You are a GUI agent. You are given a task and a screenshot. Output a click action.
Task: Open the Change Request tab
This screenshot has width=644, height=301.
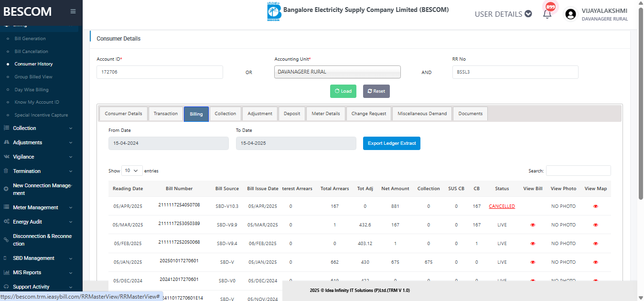369,114
